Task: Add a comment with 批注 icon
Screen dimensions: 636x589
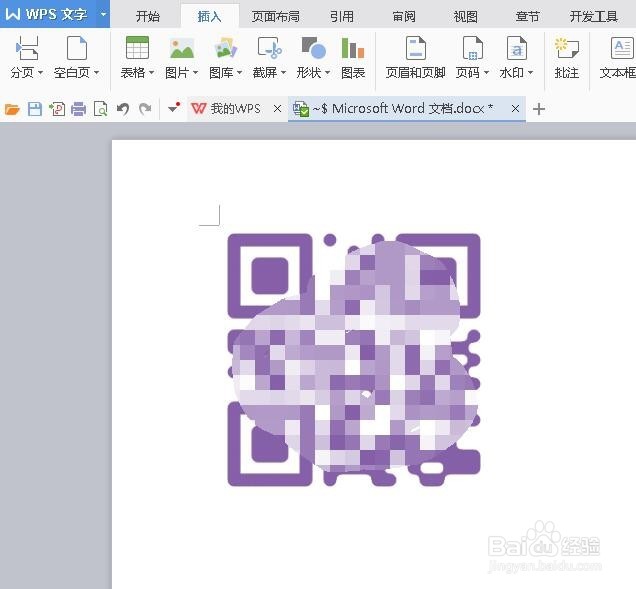Action: [x=567, y=48]
